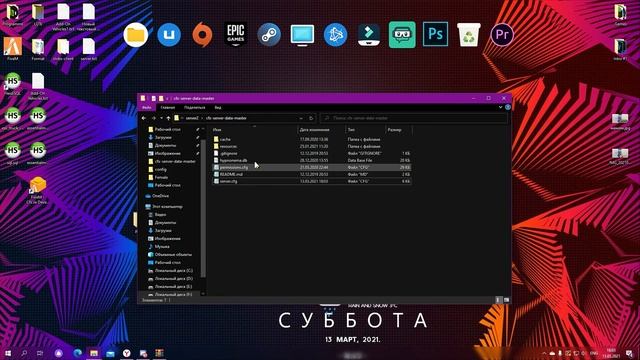Sort by Дата изменения column header

322,130
